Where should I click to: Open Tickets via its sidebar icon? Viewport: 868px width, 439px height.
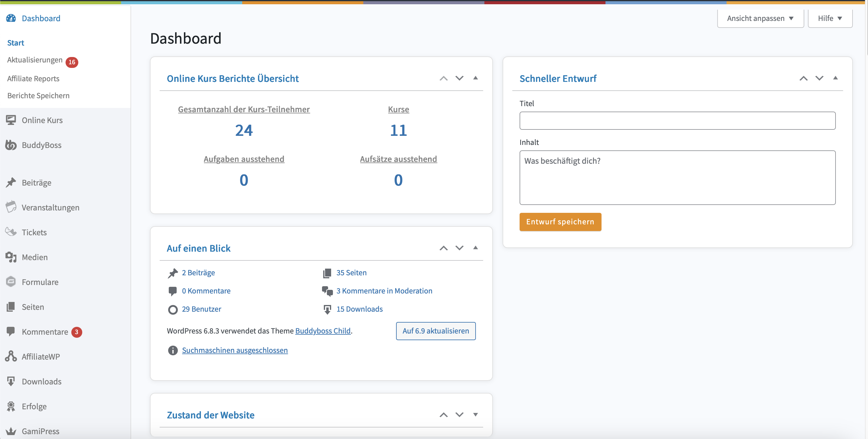point(11,232)
